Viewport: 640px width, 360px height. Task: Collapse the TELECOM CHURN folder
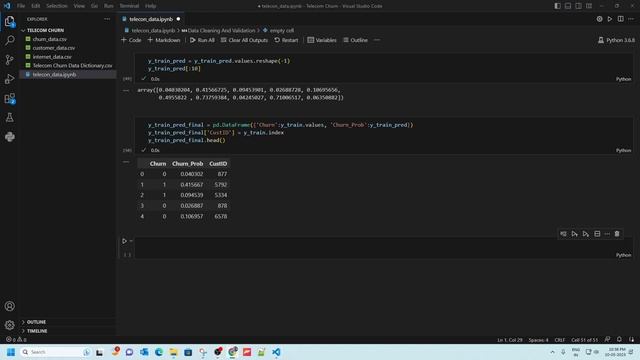tap(45, 30)
